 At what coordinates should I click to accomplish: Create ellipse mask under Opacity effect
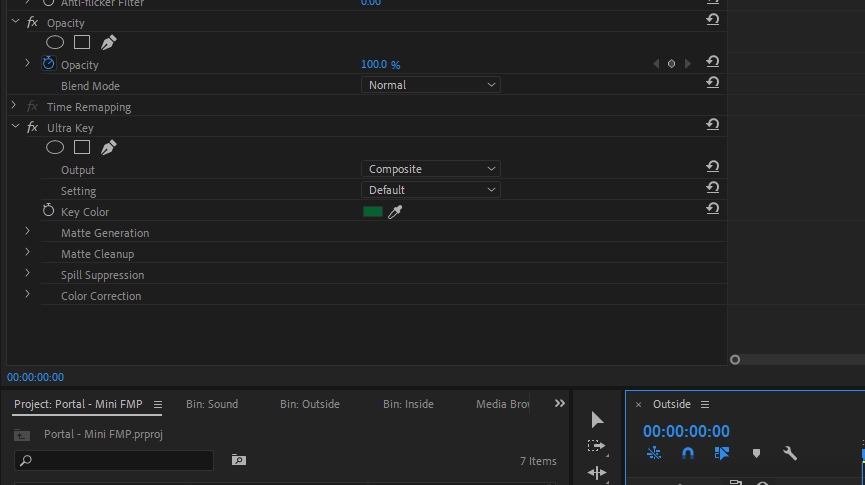pyautogui.click(x=55, y=42)
